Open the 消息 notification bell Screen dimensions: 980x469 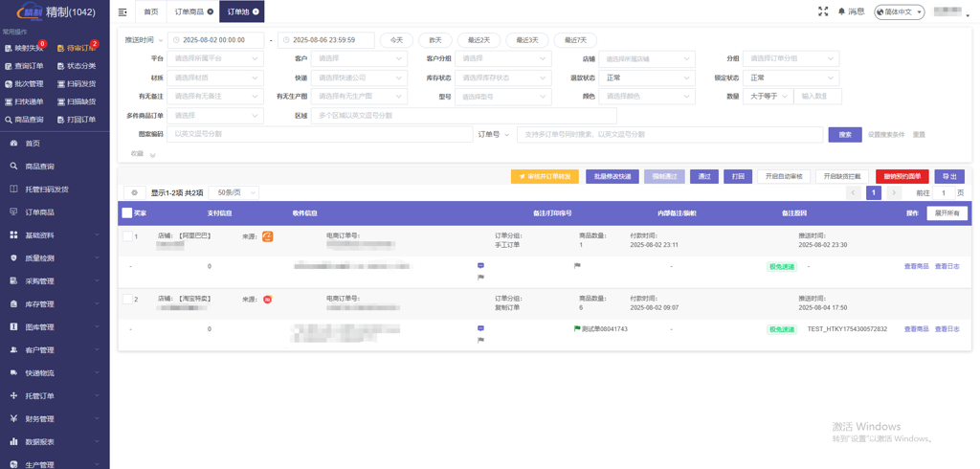[x=851, y=11]
